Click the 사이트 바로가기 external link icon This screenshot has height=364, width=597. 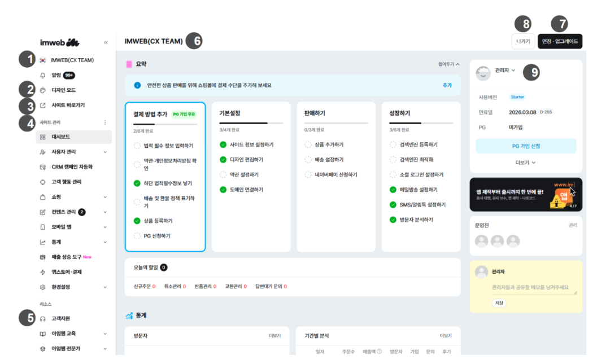[43, 106]
